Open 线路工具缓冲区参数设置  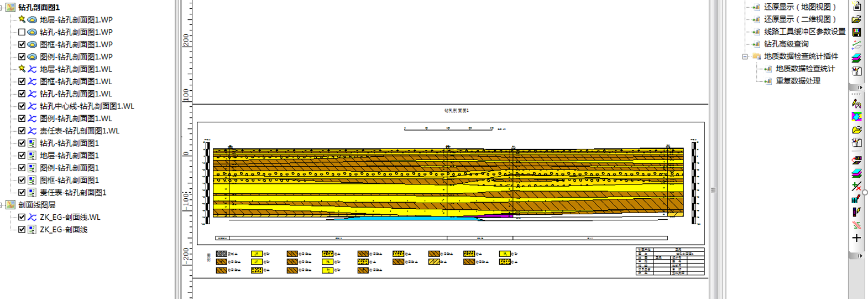[804, 32]
